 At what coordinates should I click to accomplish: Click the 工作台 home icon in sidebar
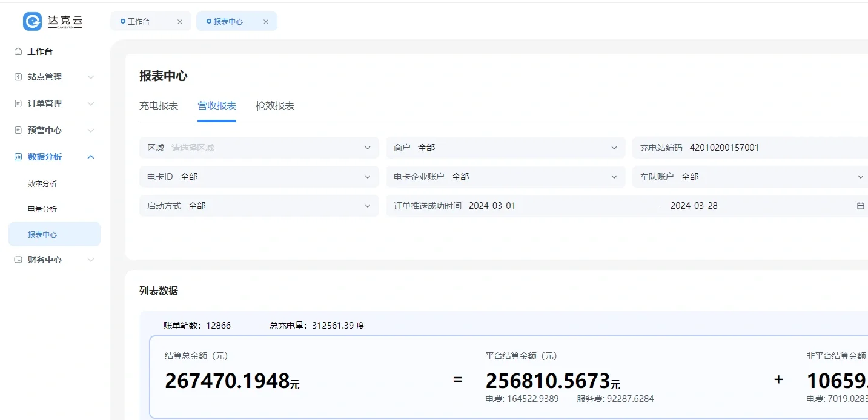18,52
